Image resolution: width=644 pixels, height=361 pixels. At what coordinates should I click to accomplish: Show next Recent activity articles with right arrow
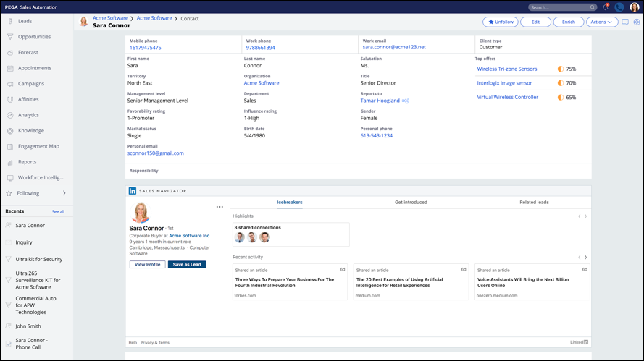pos(585,257)
